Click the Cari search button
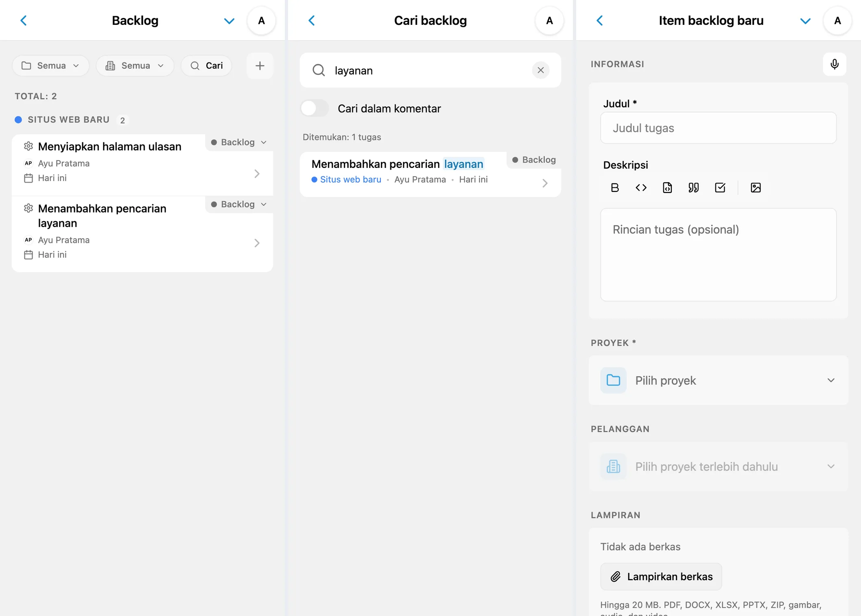Viewport: 861px width, 616px height. (x=207, y=65)
